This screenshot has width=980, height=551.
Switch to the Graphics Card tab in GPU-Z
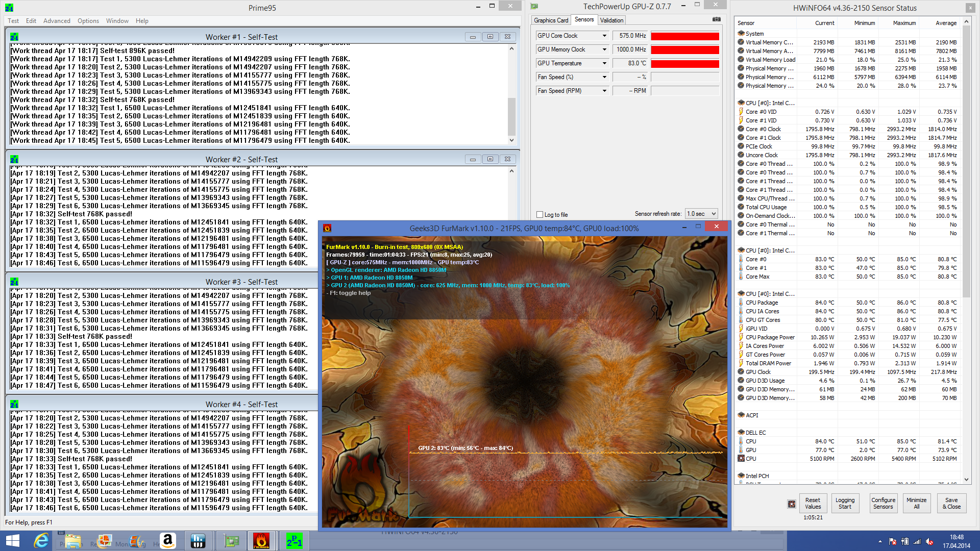click(551, 20)
